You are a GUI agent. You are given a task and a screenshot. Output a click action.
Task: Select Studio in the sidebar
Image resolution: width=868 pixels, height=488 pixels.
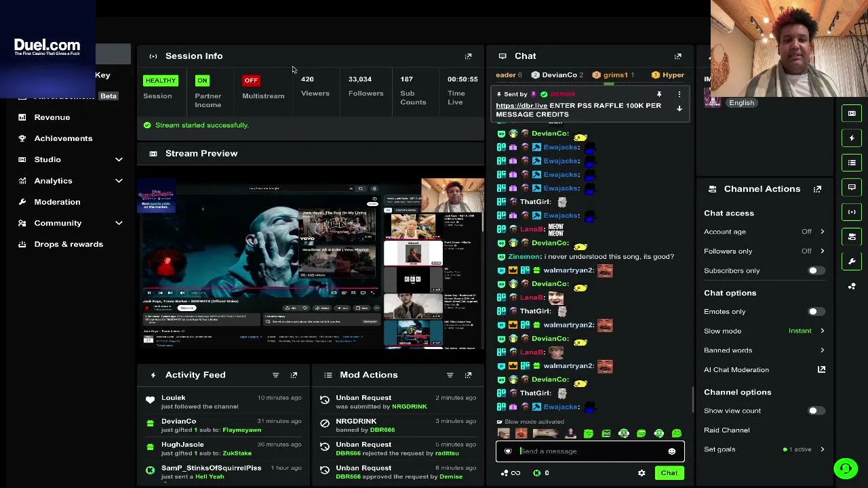point(47,159)
